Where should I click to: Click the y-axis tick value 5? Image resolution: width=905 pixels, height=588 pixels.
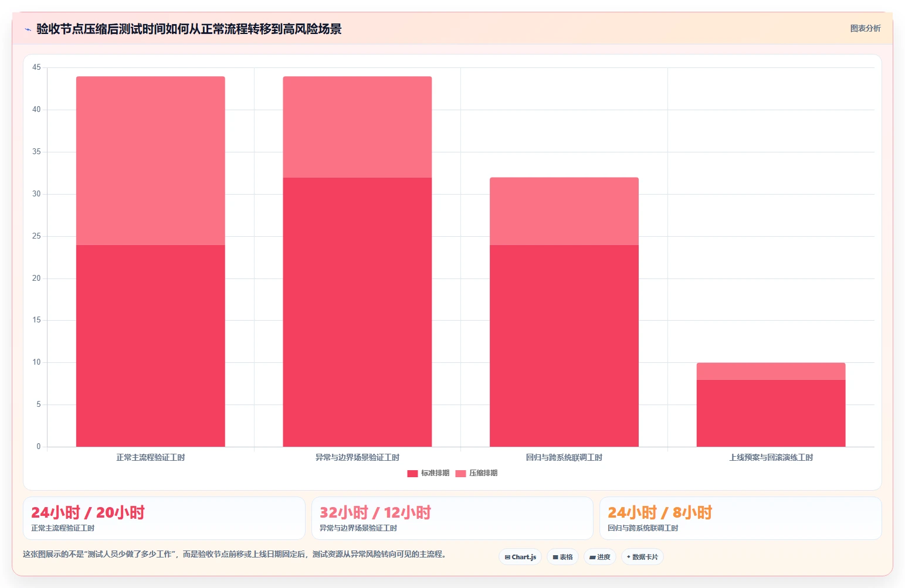39,405
